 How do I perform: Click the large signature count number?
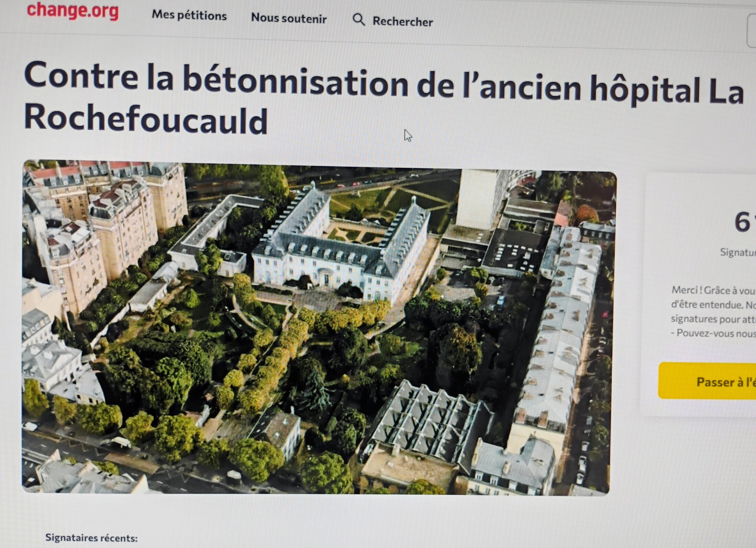click(743, 222)
